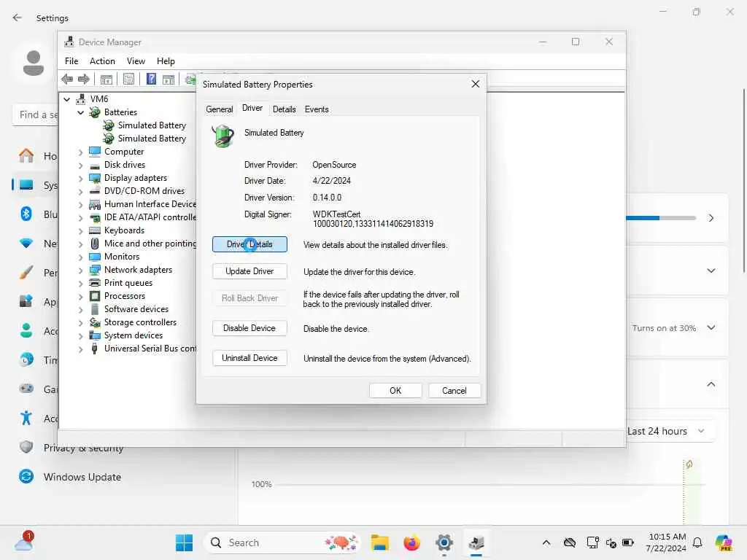The image size is (747, 560).
Task: Click the Universal Serial Bus icon
Action: click(95, 349)
